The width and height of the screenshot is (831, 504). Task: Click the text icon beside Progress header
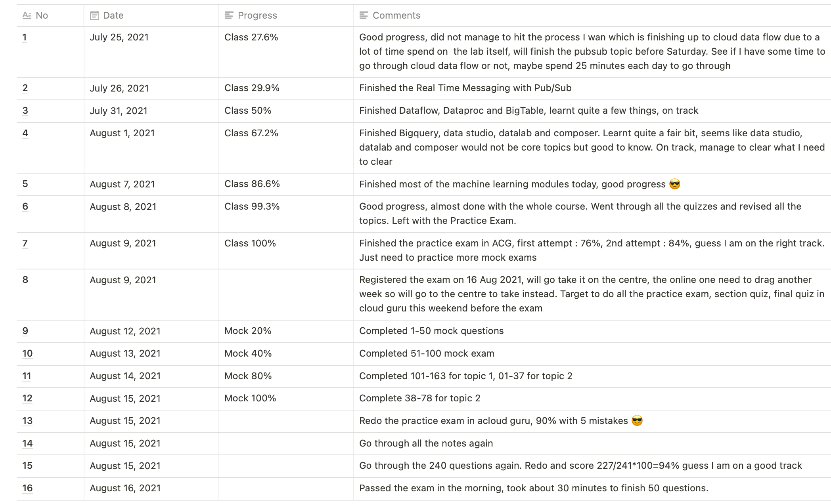pos(229,15)
